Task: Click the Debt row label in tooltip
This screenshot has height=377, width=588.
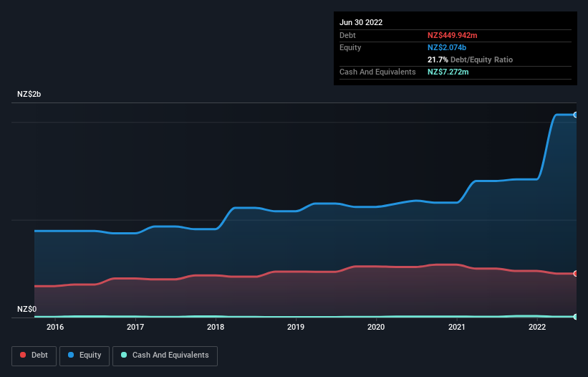Action: pyautogui.click(x=347, y=35)
